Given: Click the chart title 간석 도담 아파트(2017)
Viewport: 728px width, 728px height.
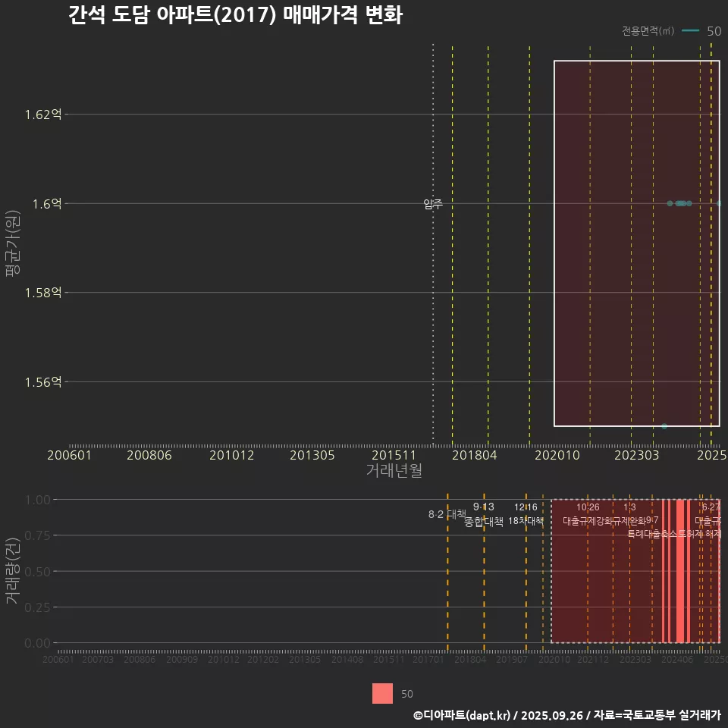Looking at the screenshot, I should (237, 14).
